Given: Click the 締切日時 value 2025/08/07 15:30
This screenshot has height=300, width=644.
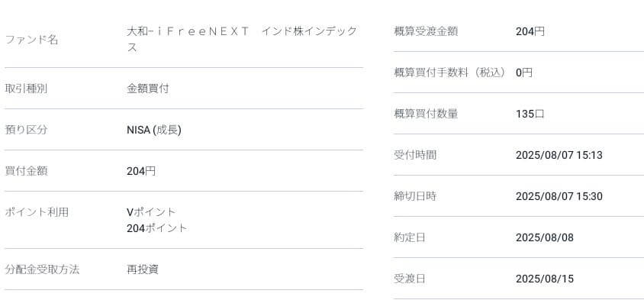Looking at the screenshot, I should 559,196.
